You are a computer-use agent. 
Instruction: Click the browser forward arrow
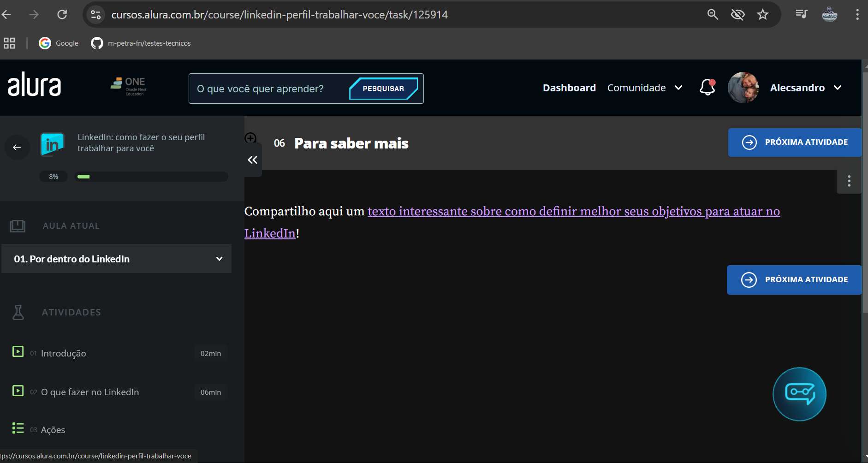(x=34, y=15)
